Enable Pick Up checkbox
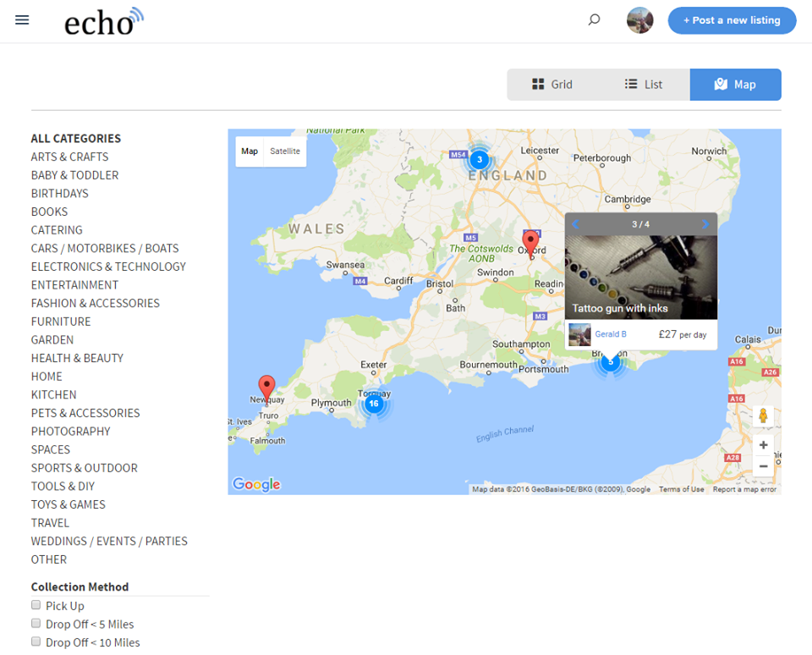812x655 pixels. pos(36,605)
